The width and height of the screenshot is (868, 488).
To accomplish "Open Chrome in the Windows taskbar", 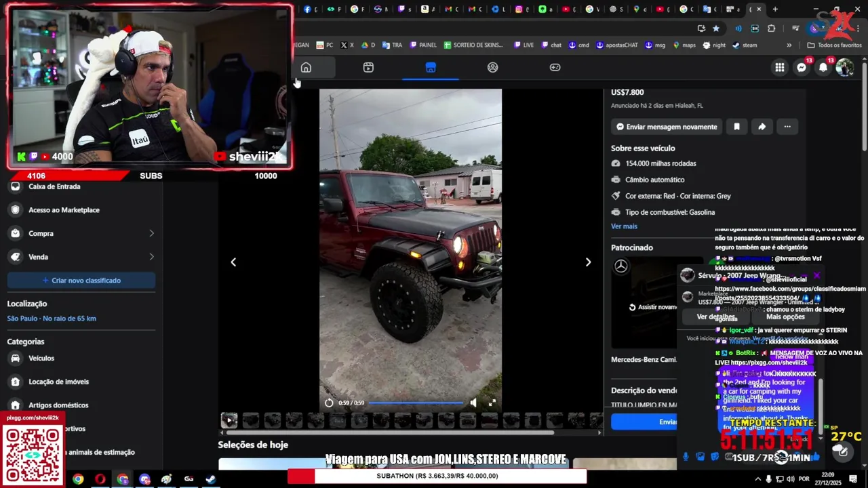I will 78,479.
